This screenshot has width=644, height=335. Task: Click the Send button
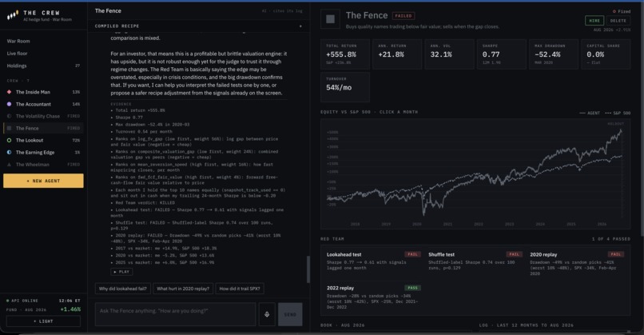(290, 314)
